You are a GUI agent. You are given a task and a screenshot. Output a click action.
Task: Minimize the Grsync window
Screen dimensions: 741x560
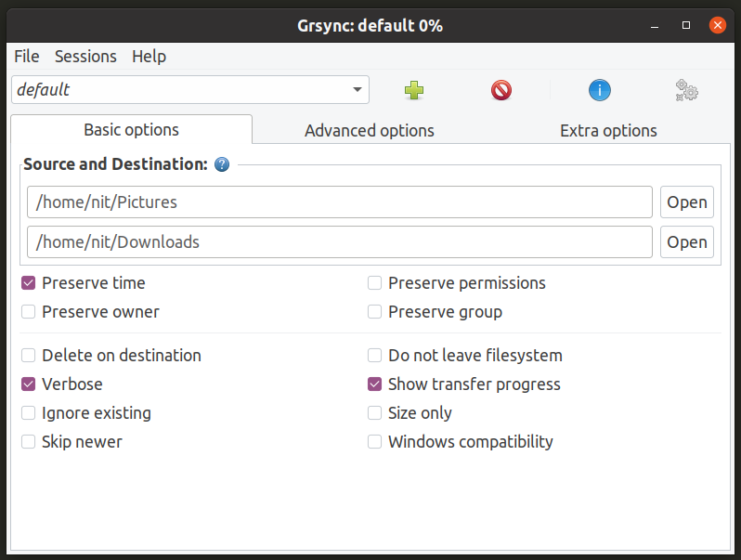point(656,25)
